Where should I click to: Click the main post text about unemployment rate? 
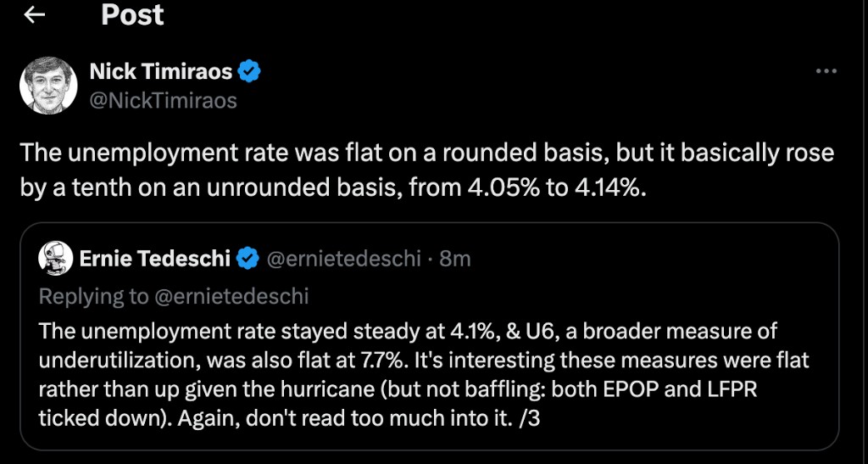[426, 170]
